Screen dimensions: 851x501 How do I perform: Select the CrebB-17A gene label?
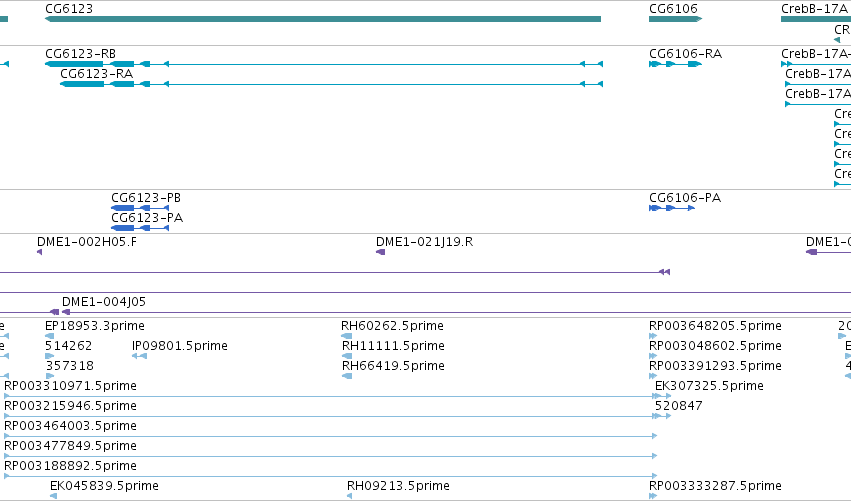[814, 9]
